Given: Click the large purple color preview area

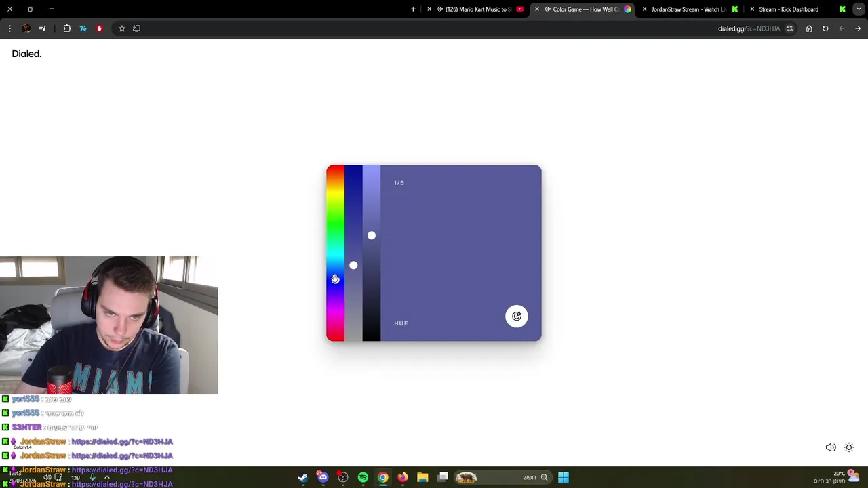Looking at the screenshot, I should [461, 253].
